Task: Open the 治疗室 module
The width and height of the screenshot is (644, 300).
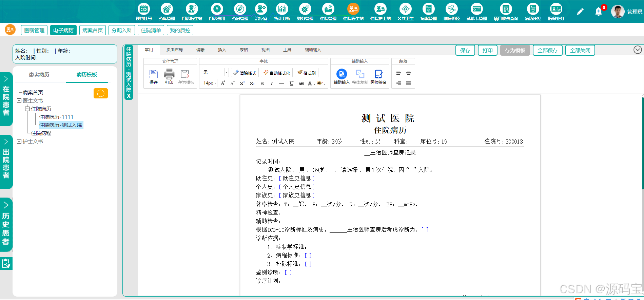Action: tap(261, 12)
